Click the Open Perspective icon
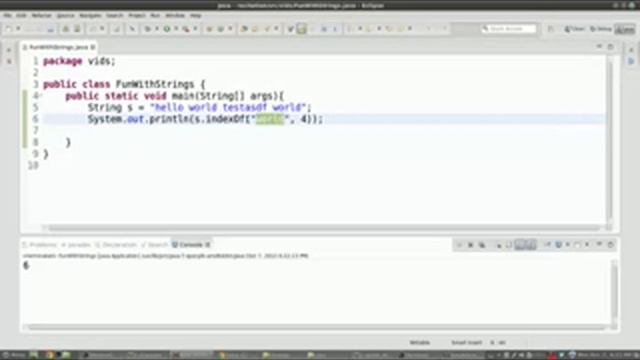 point(551,29)
